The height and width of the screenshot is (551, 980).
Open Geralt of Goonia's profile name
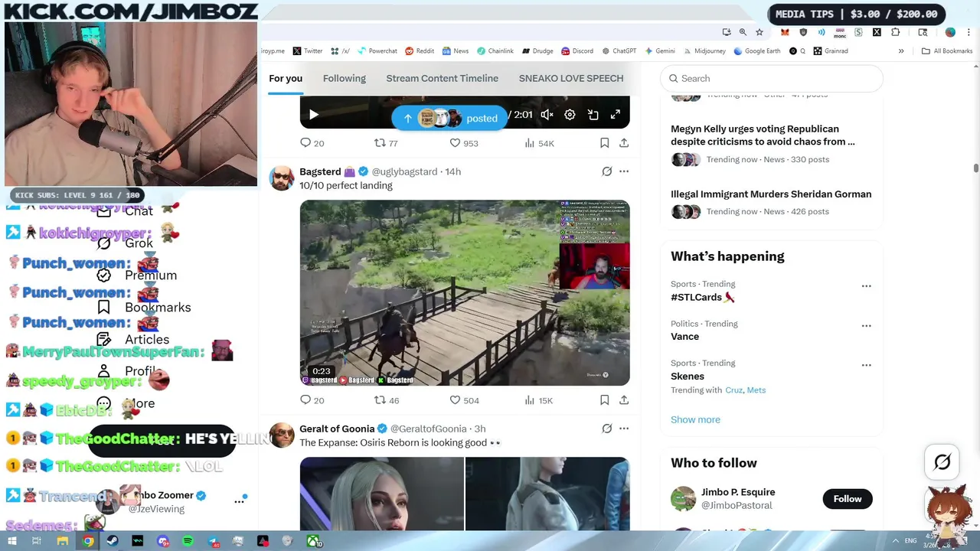337,429
